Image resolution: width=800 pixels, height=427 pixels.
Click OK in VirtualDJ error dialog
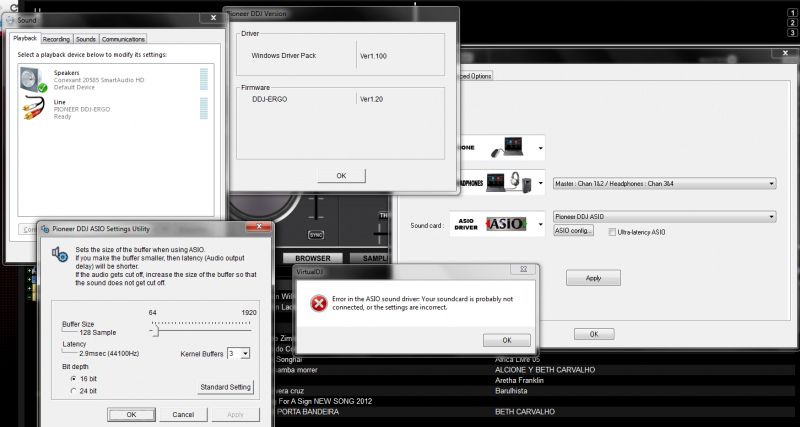(x=507, y=340)
